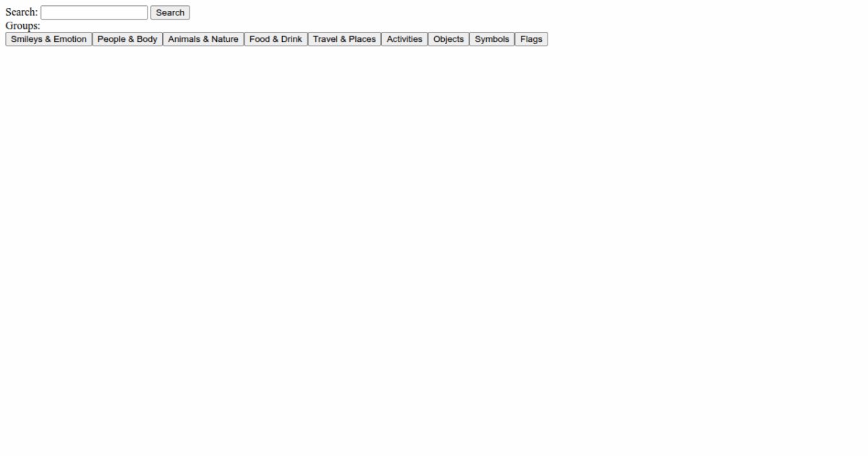The width and height of the screenshot is (868, 456).
Task: Click the Search text input field
Action: [94, 12]
